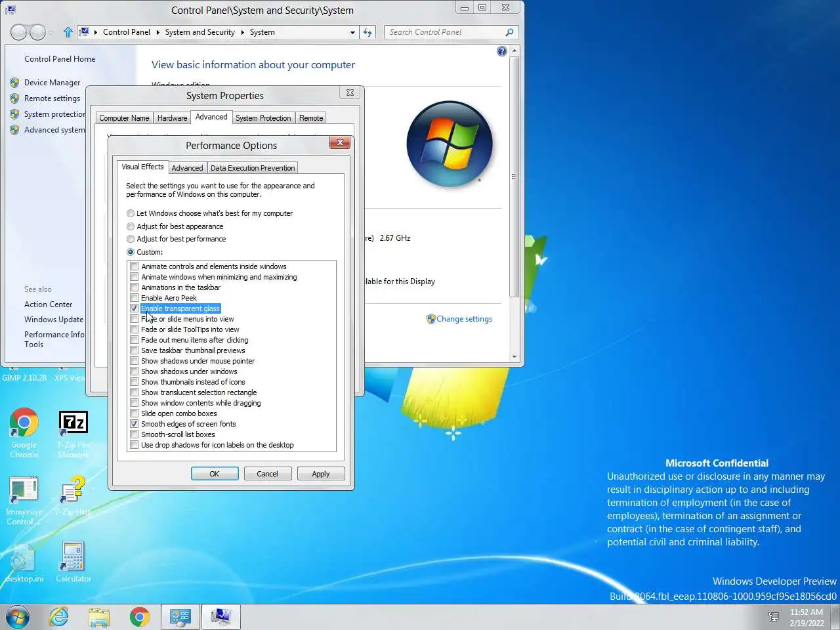Click the Start orb on taskbar
This screenshot has width=840, height=630.
[18, 617]
